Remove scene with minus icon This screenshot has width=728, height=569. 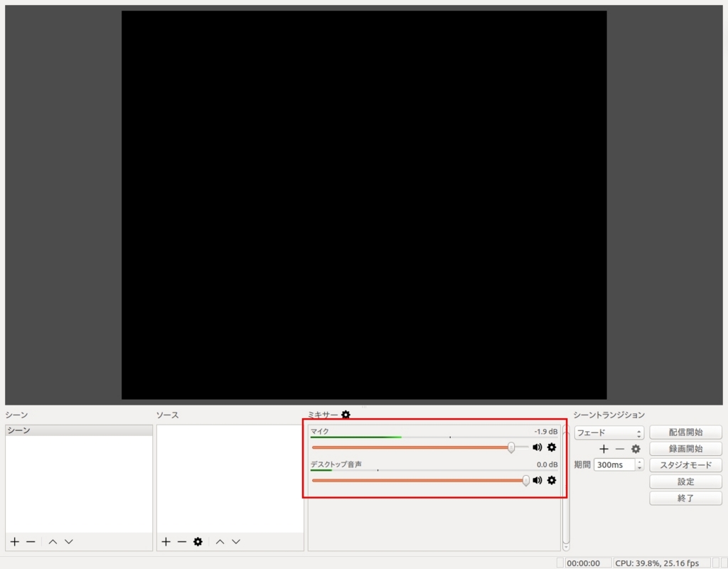pyautogui.click(x=31, y=541)
